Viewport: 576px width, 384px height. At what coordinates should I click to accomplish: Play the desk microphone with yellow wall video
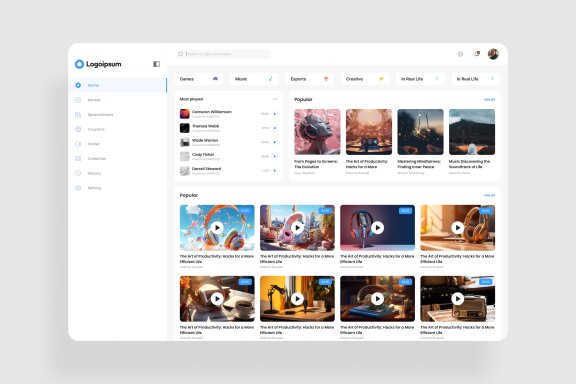(297, 299)
